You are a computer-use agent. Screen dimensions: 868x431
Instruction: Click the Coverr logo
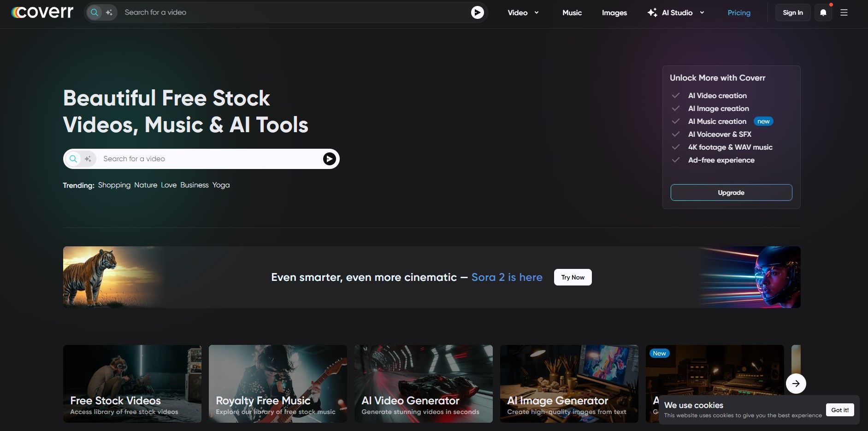click(42, 12)
